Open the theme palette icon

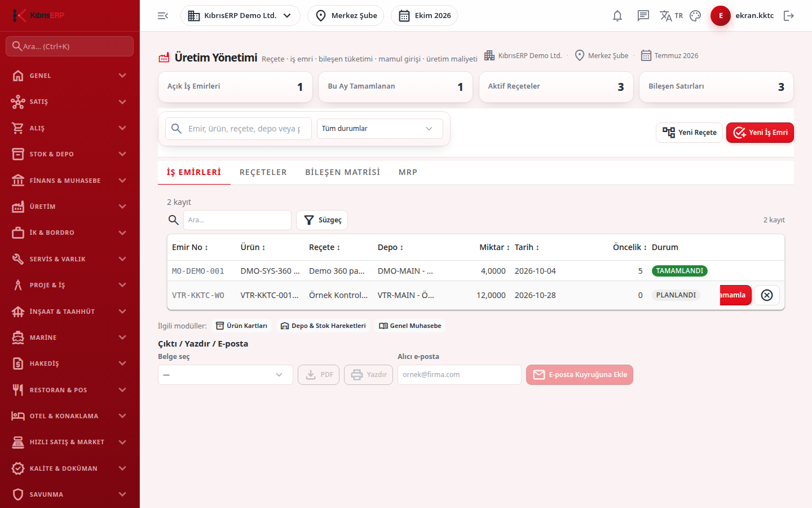pos(695,16)
